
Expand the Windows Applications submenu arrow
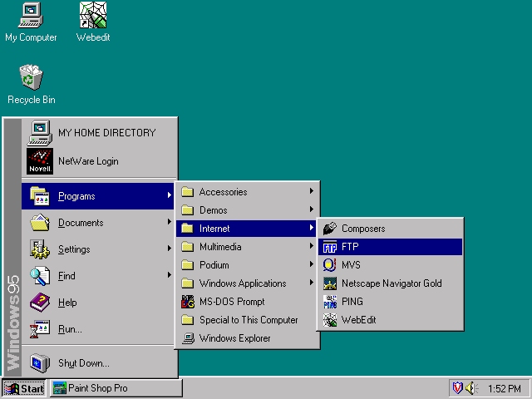(312, 283)
